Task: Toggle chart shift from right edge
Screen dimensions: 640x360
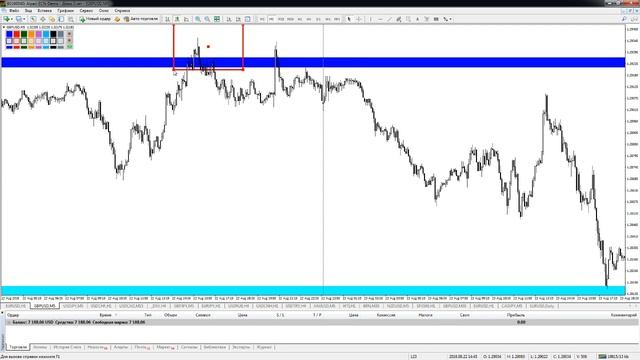Action: coord(238,19)
